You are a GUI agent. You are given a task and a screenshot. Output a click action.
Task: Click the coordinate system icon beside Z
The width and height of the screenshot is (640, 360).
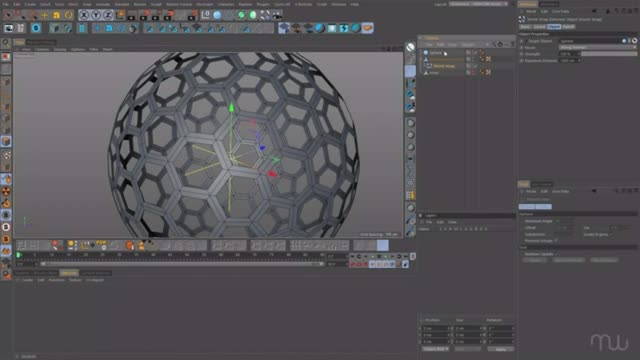pyautogui.click(x=120, y=15)
